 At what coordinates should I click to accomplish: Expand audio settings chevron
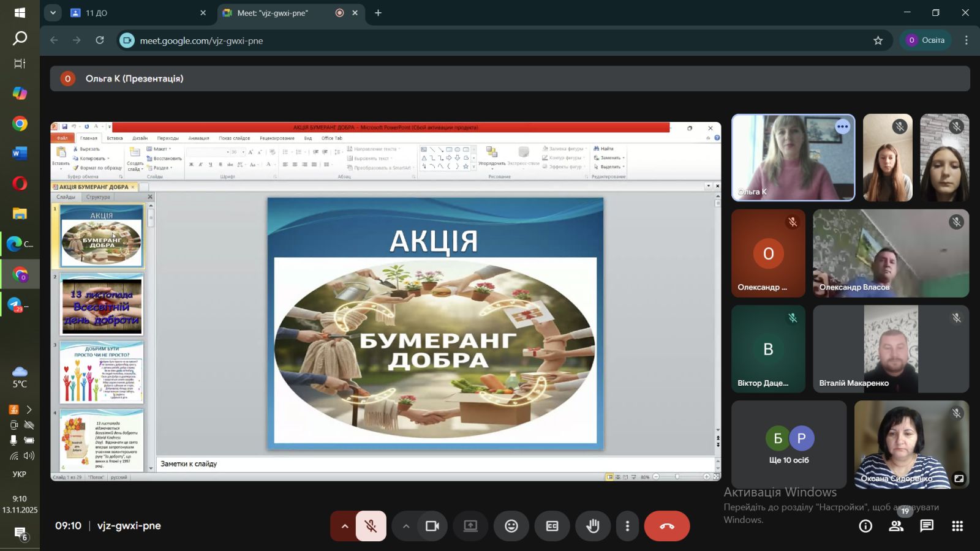pyautogui.click(x=345, y=526)
